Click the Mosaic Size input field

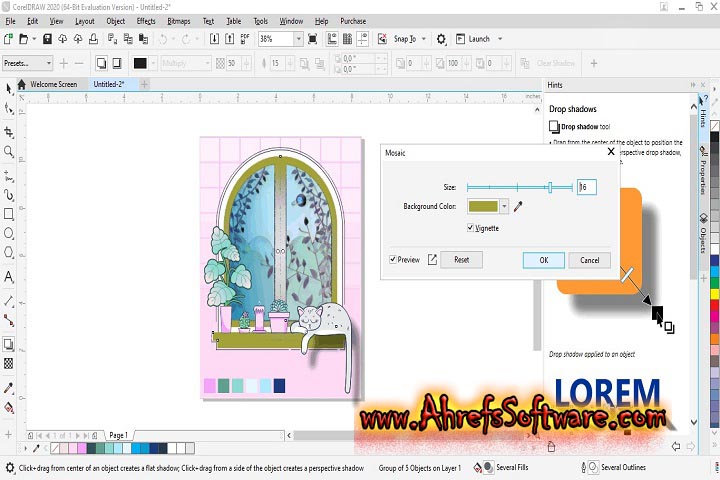(587, 187)
